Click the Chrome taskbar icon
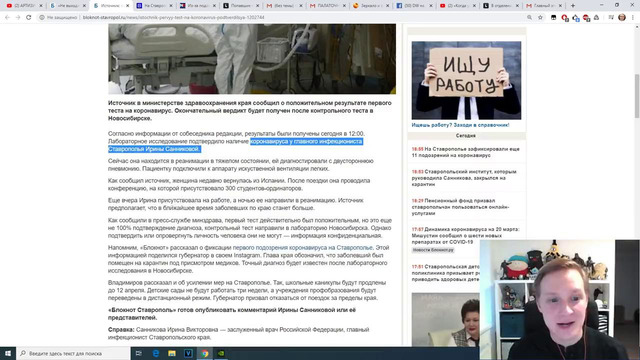Viewport: 640px width, 360px height. (x=204, y=353)
